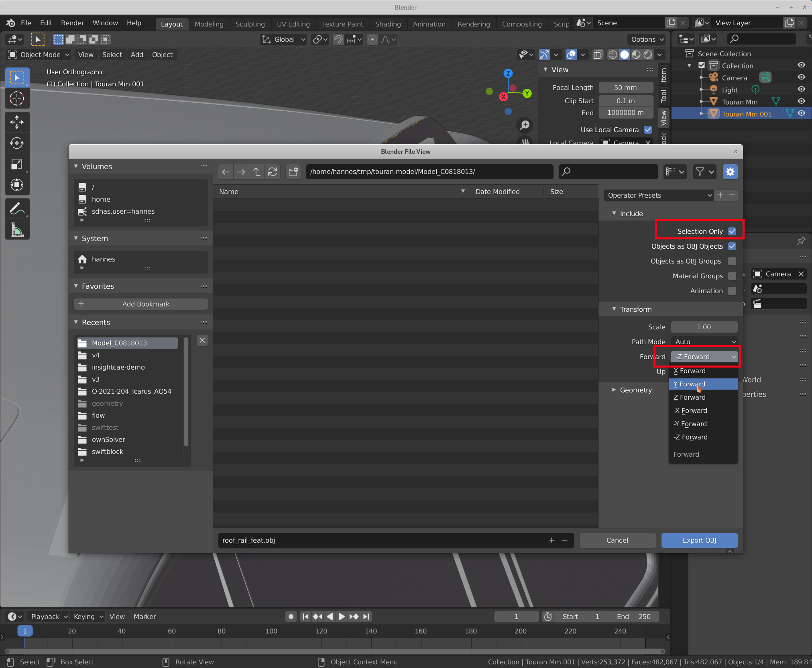Hide Touran Mm in outliner
This screenshot has height=668, width=812.
pyautogui.click(x=801, y=102)
